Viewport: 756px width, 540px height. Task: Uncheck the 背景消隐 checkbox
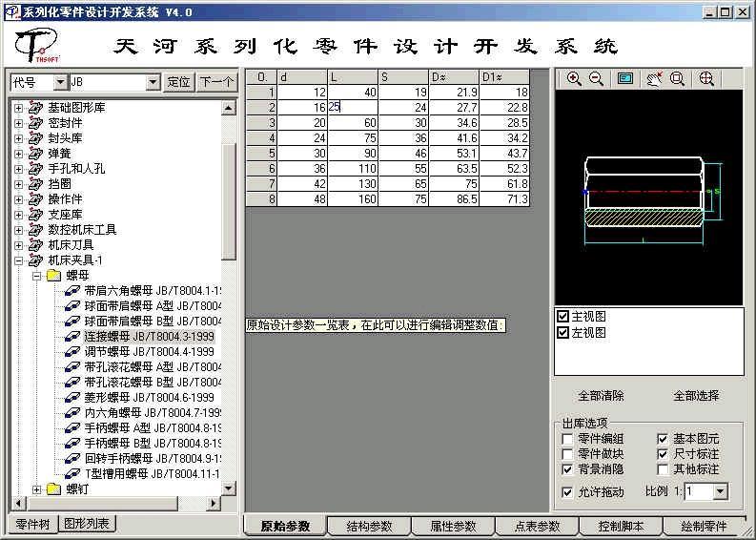[x=567, y=469]
